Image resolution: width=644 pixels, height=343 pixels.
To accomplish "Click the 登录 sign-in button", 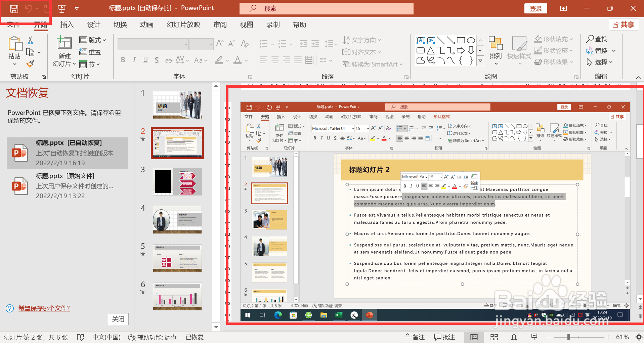I will click(535, 9).
